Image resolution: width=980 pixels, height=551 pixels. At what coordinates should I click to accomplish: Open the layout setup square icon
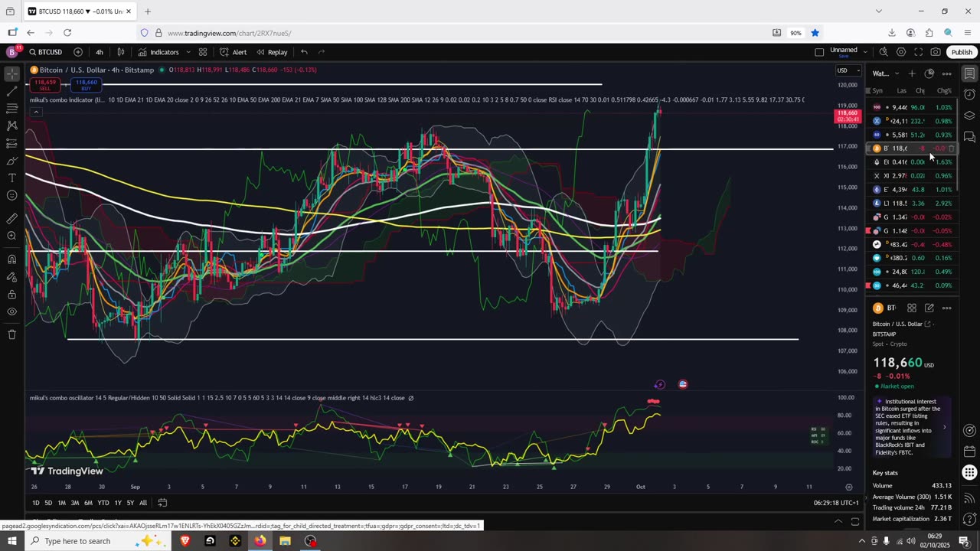pyautogui.click(x=819, y=52)
